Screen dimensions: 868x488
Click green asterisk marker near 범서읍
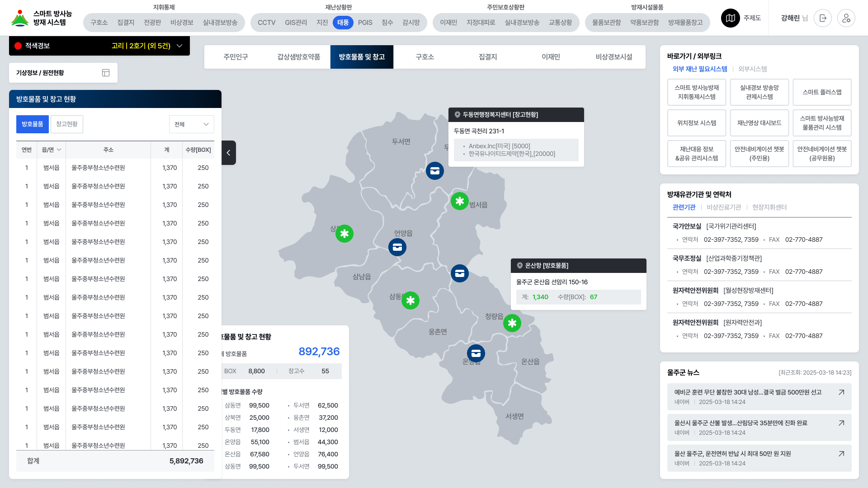coord(459,201)
